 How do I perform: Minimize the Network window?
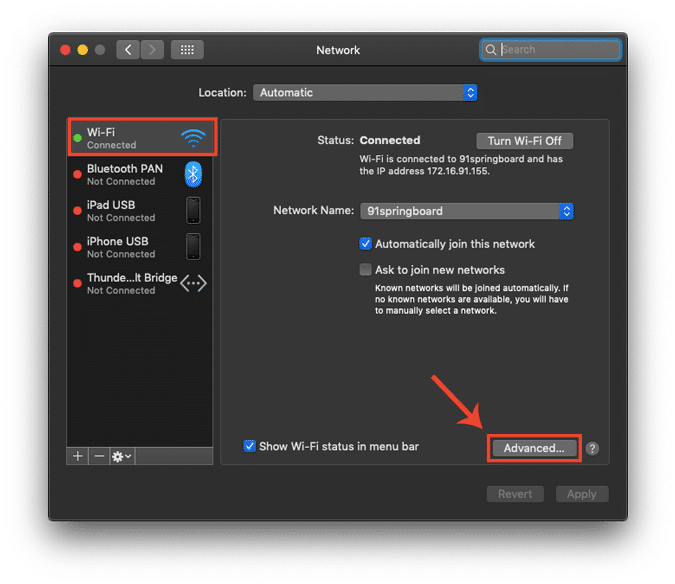[x=83, y=50]
